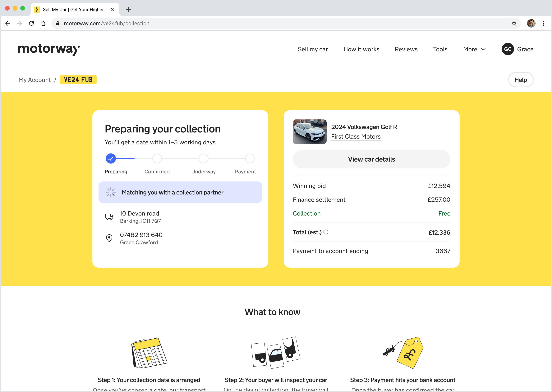Click the Volkswagen Golf R thumbnail
Viewport: 552px width, 392px height.
click(310, 131)
